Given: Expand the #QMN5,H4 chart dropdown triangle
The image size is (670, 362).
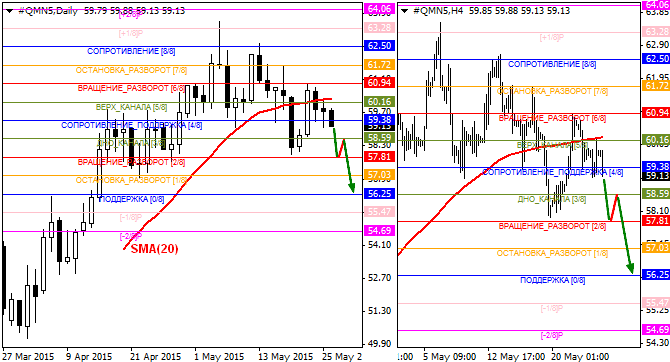Looking at the screenshot, I should [405, 11].
